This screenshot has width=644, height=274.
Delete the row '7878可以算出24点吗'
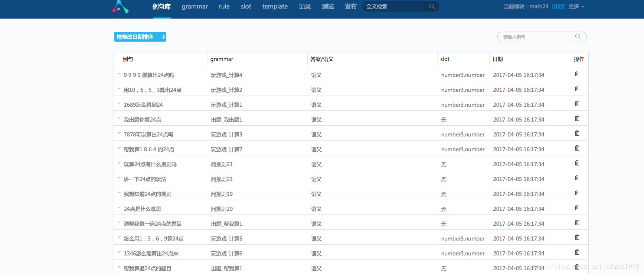[577, 133]
